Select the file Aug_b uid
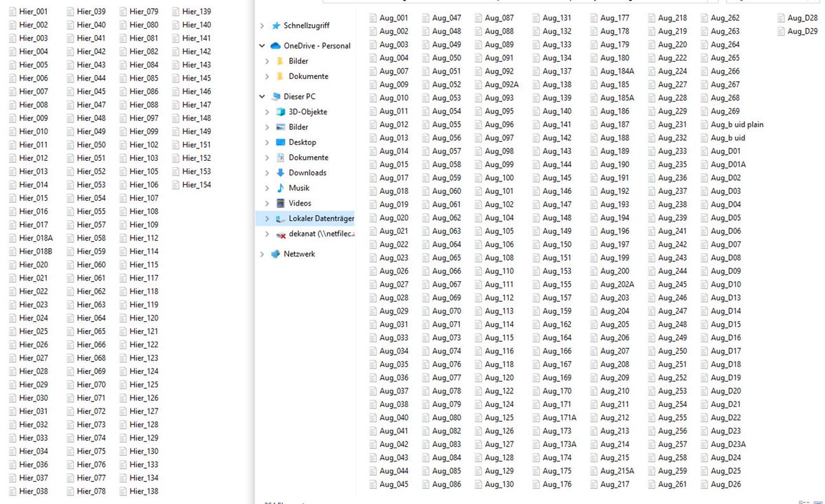825x504 pixels. tap(728, 138)
